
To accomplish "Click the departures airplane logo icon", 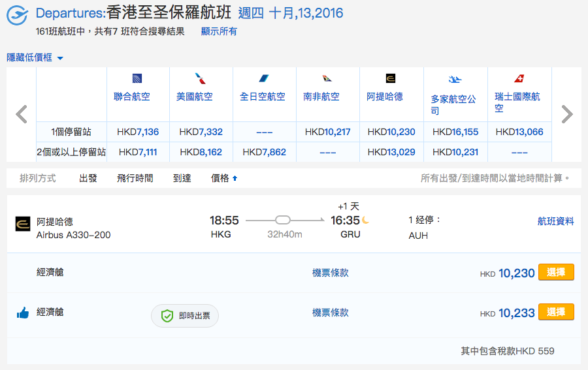I will coord(17,16).
